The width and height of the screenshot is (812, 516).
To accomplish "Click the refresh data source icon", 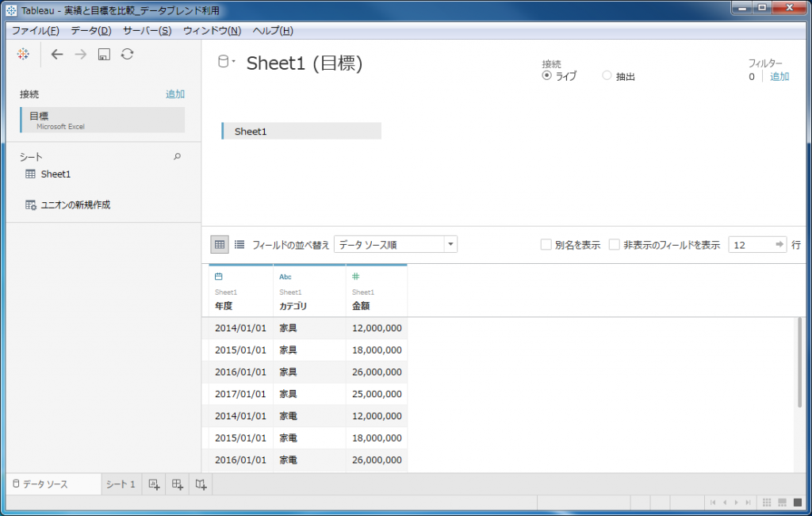I will pyautogui.click(x=127, y=54).
